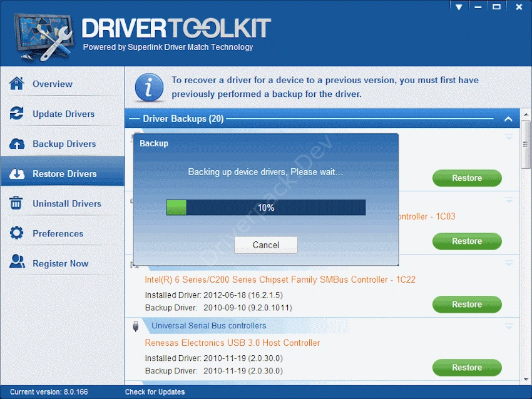Click the DriverToolkit monitor logo
Viewport: 532px width, 399px height.
point(43,37)
